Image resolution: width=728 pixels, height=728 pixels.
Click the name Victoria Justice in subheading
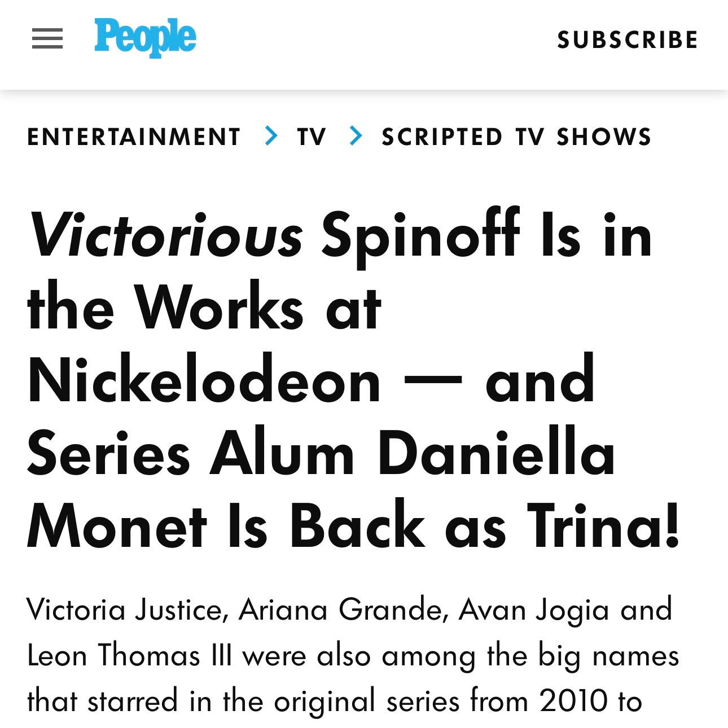(127, 610)
